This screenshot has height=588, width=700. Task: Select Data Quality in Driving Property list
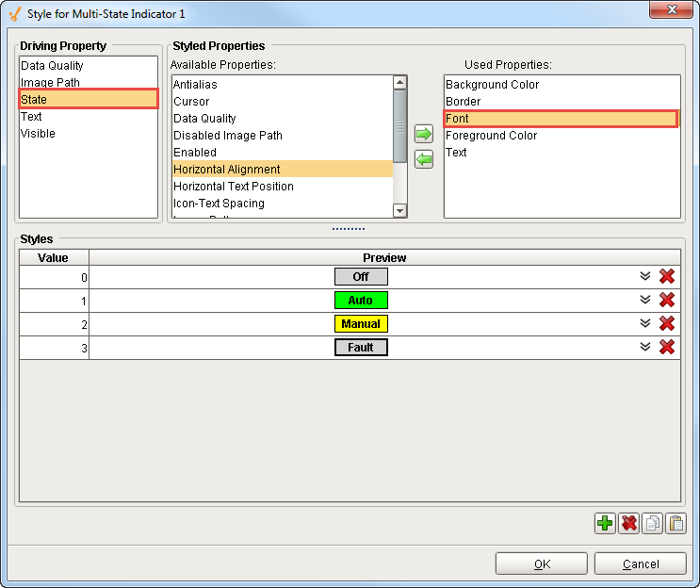click(x=52, y=66)
